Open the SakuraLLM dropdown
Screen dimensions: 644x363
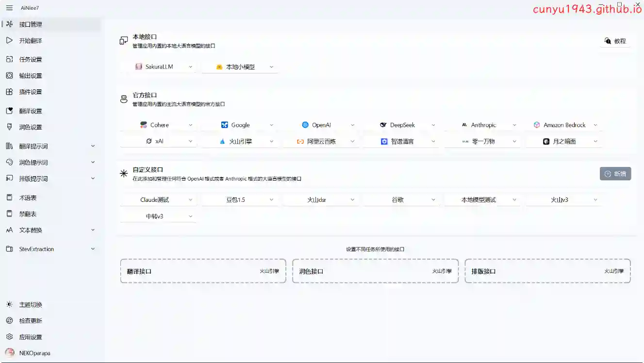158,66
